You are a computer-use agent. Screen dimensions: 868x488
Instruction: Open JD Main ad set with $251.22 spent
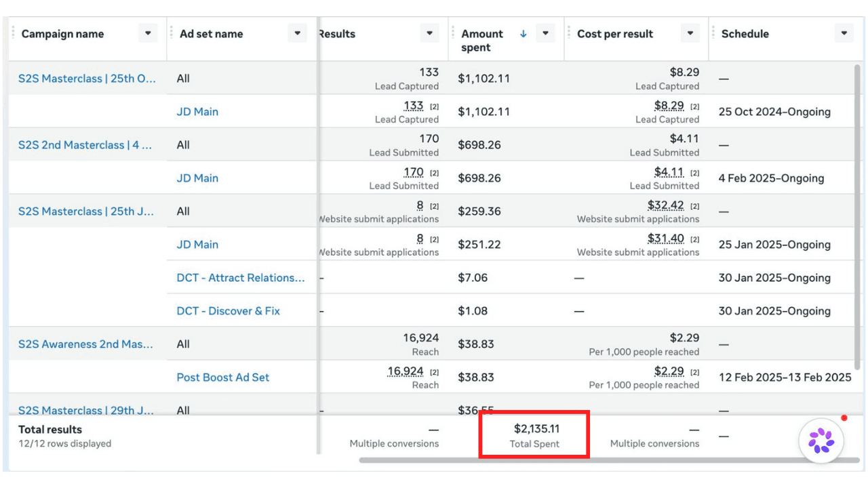[x=197, y=245]
